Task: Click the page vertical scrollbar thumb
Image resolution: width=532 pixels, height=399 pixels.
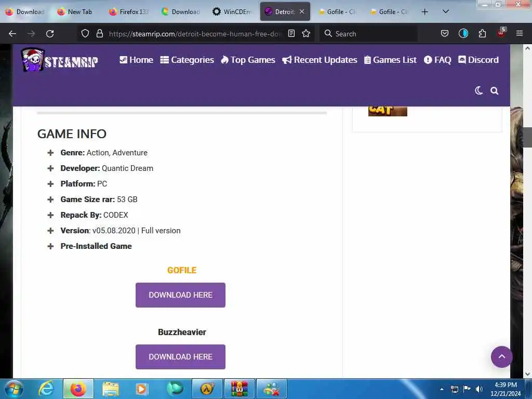Action: point(527,137)
